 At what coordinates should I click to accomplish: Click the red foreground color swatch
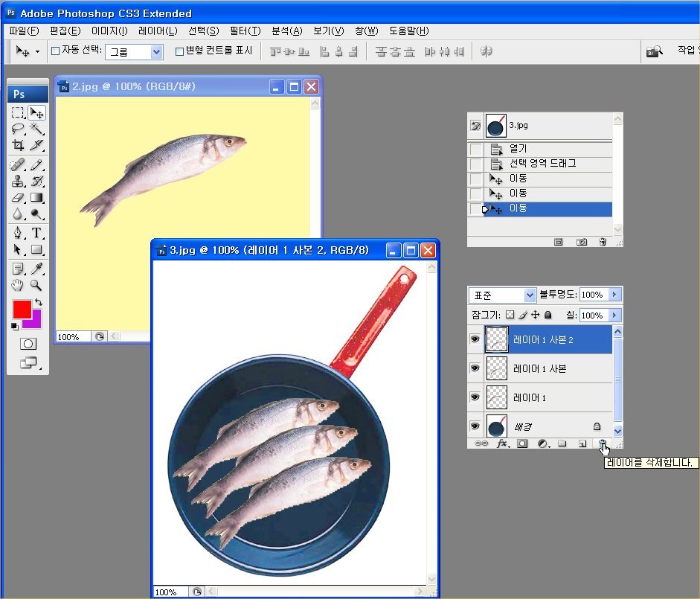22,309
